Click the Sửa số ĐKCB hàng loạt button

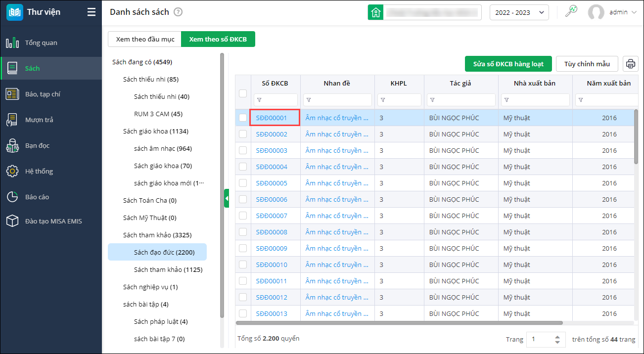pos(508,64)
